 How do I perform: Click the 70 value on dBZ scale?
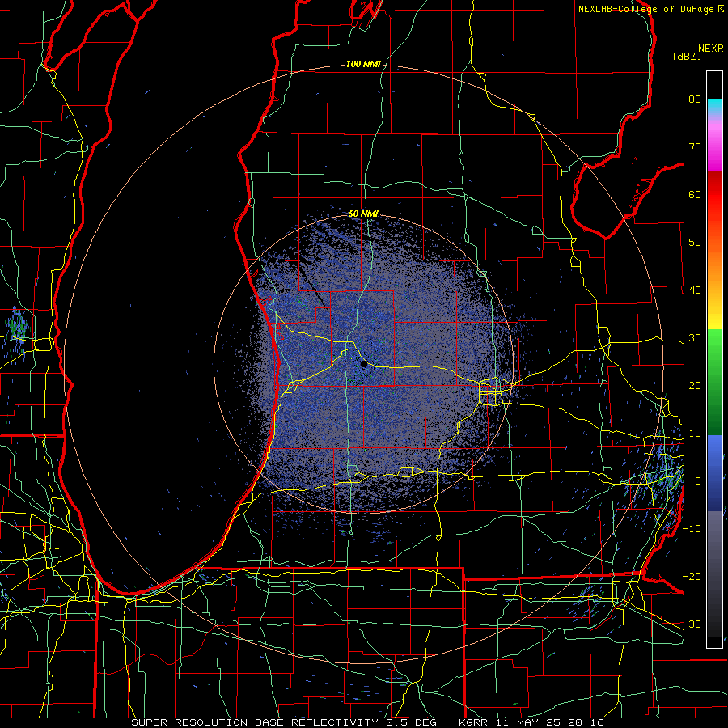click(x=695, y=147)
